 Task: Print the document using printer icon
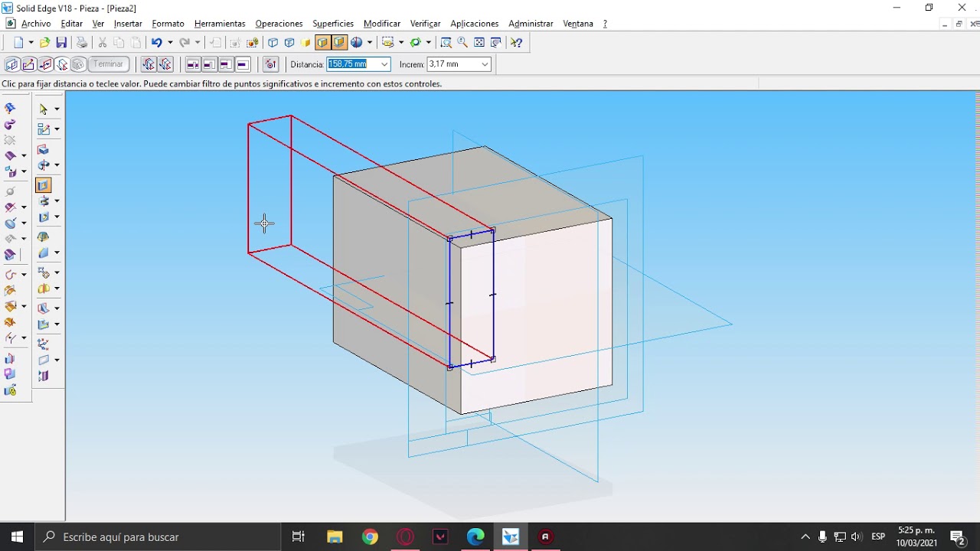pyautogui.click(x=82, y=43)
